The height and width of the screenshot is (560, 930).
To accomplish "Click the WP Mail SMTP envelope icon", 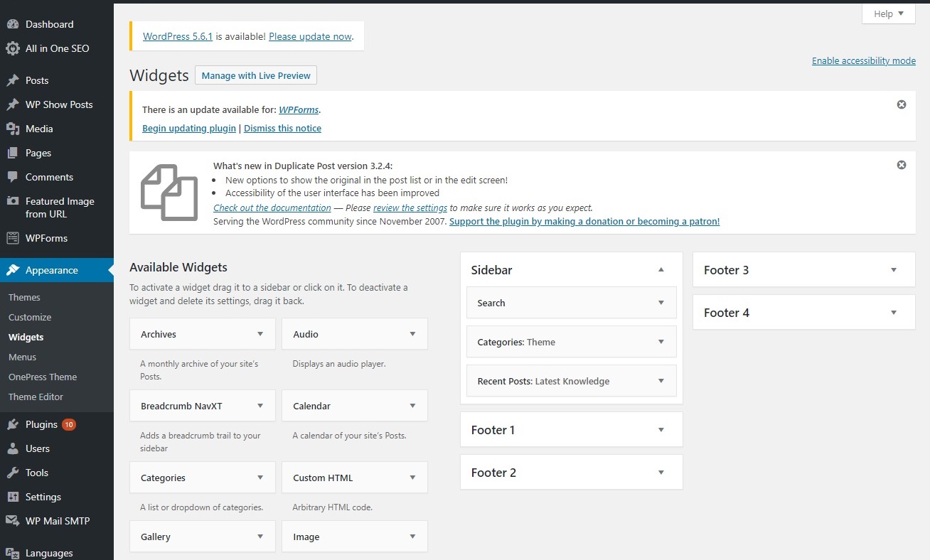I will [12, 521].
